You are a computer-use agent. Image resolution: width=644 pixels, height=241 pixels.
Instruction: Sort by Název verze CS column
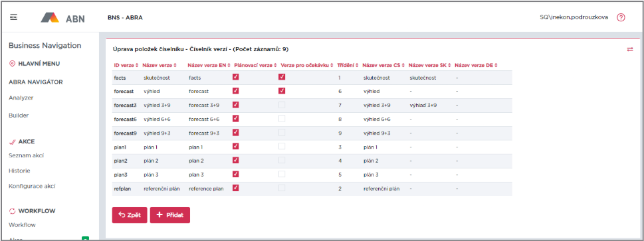(383, 65)
